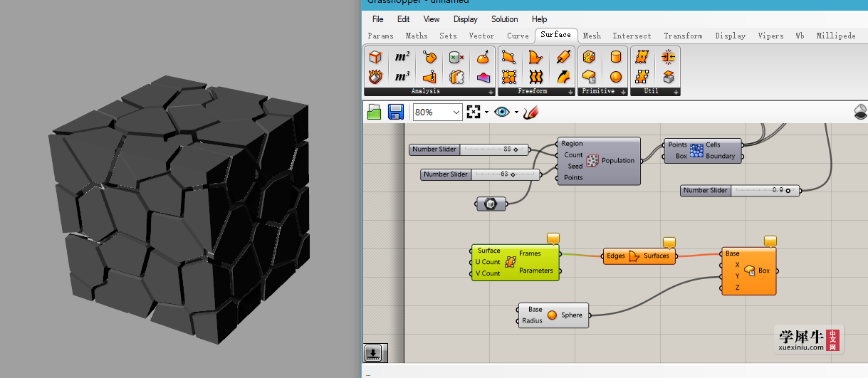Select the box with grid Primitive icon
The width and height of the screenshot is (868, 378).
589,76
